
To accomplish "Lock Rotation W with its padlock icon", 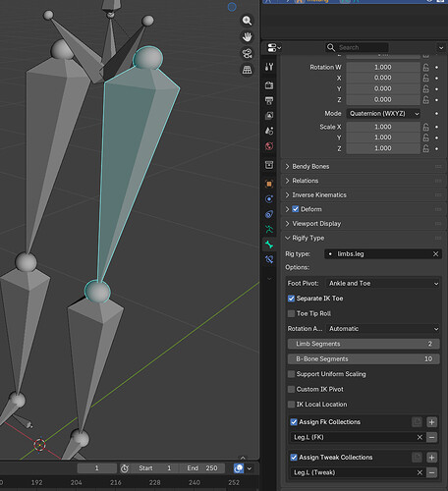I will (425, 68).
